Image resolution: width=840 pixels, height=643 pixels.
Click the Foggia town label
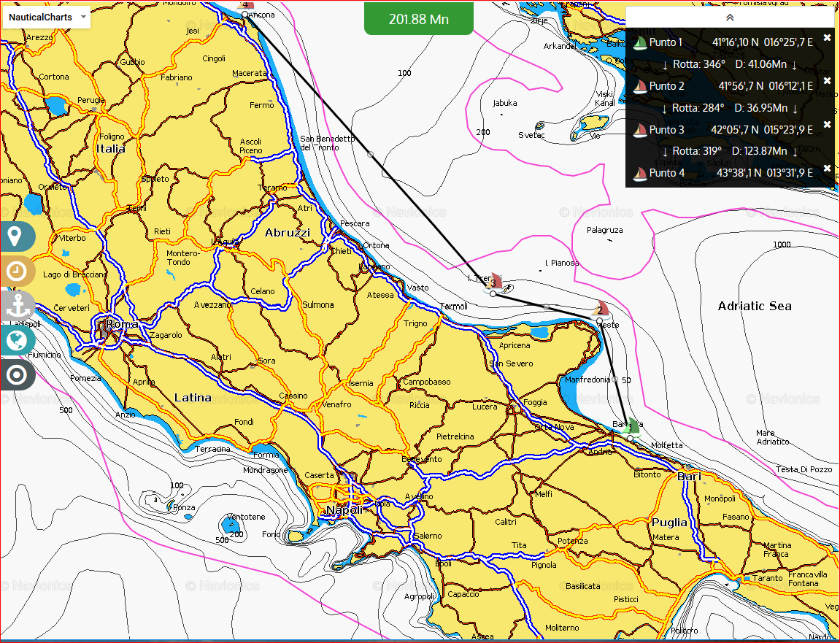pyautogui.click(x=535, y=402)
